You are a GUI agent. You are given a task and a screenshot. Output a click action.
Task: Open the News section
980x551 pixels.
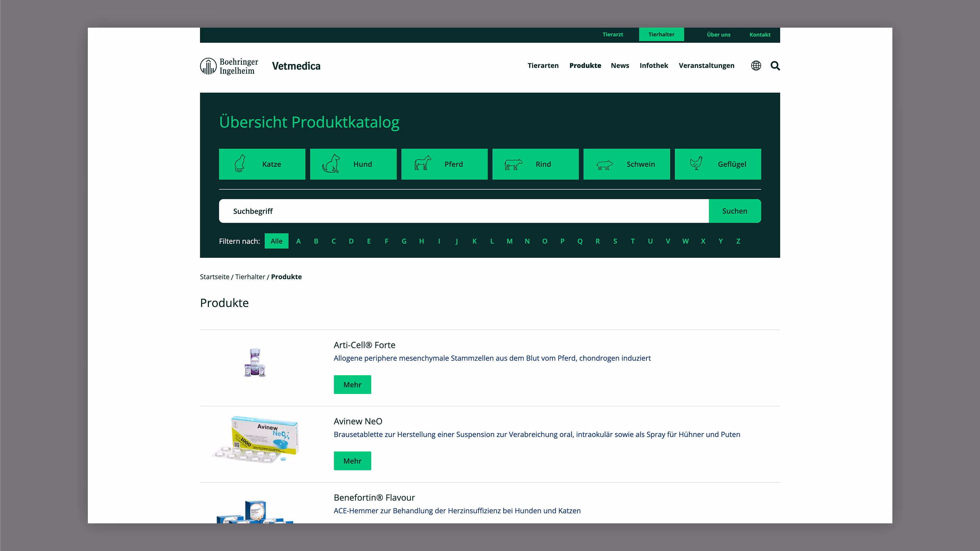(x=620, y=65)
